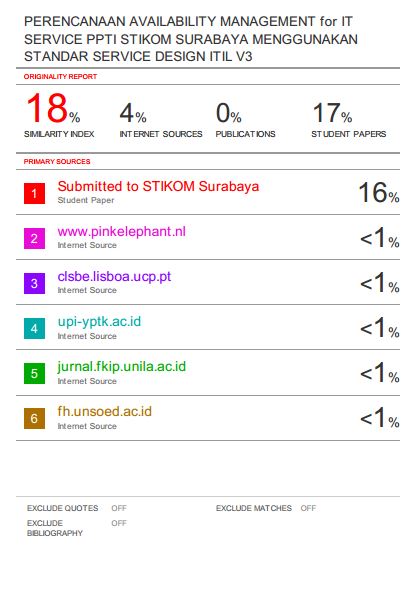406x589 pixels.
Task: Click the magenta source number 2 badge
Action: point(34,239)
